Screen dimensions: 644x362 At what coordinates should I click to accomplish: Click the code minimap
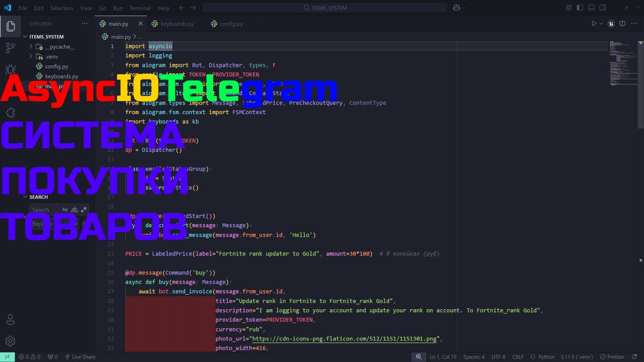[x=623, y=63]
